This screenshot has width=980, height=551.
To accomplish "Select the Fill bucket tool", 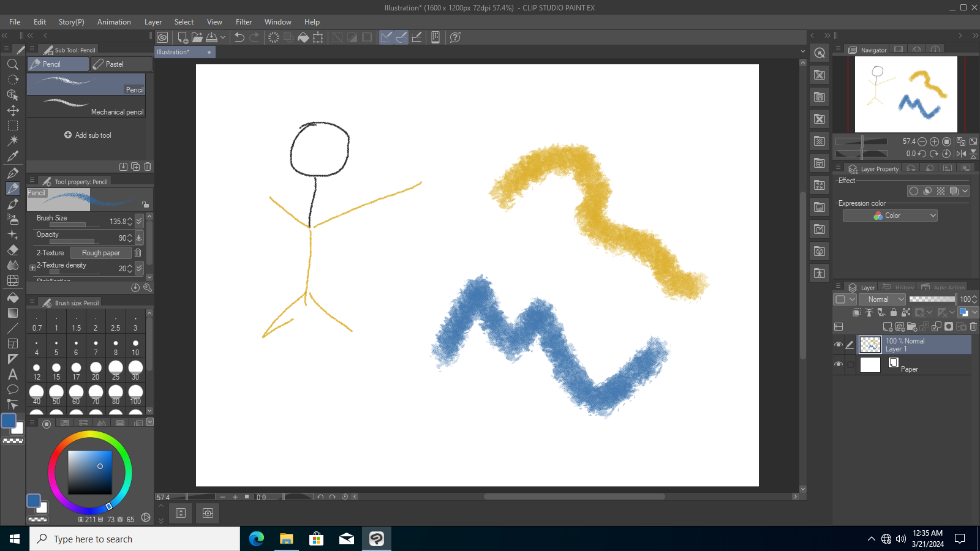I will click(13, 297).
